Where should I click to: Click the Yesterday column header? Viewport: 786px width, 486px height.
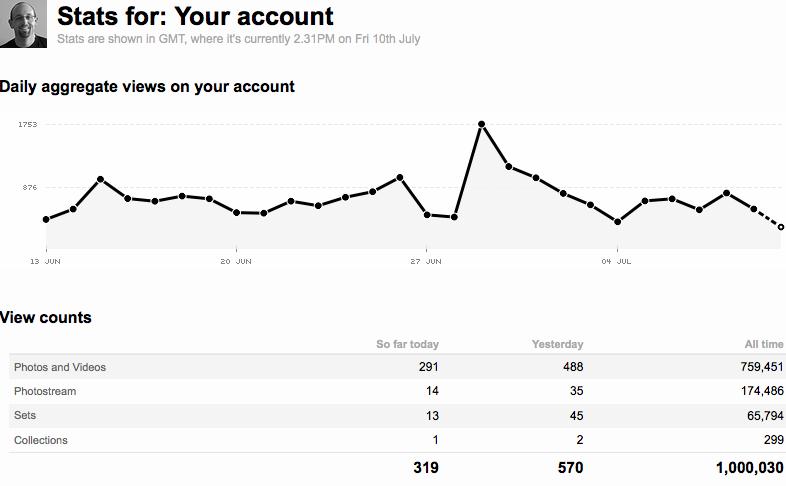tap(557, 344)
